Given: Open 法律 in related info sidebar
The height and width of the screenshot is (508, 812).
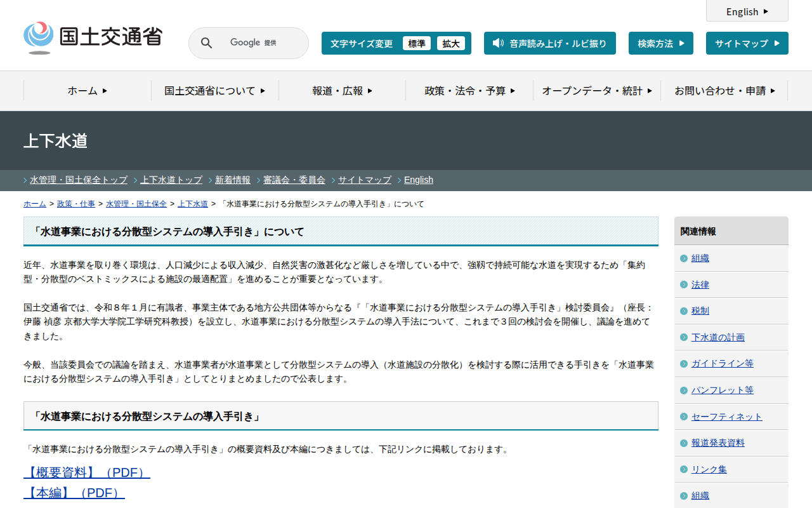Looking at the screenshot, I should point(700,284).
